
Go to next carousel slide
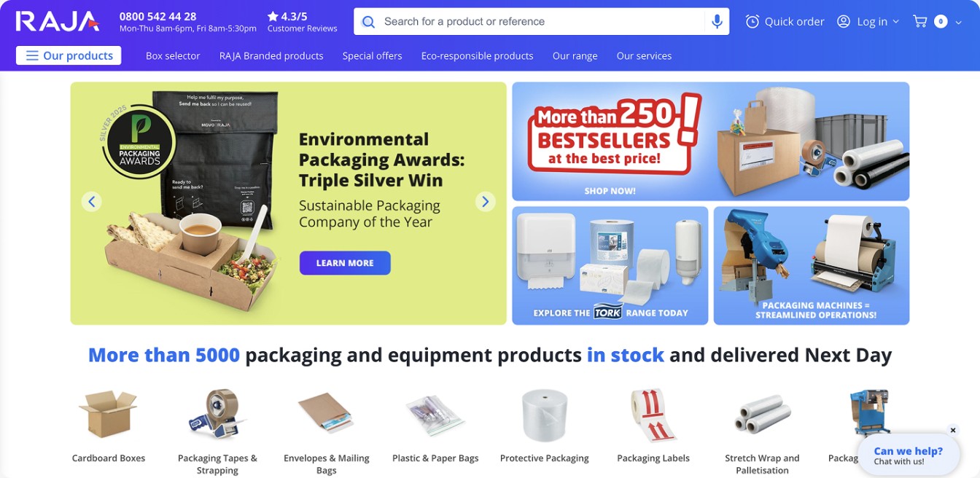tap(486, 201)
